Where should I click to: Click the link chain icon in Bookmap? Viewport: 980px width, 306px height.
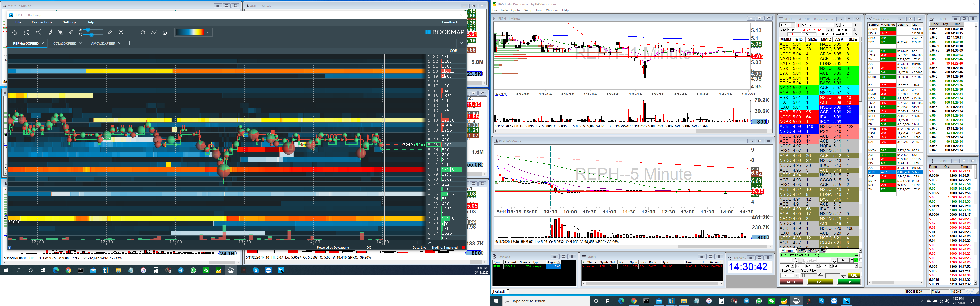pyautogui.click(x=71, y=32)
